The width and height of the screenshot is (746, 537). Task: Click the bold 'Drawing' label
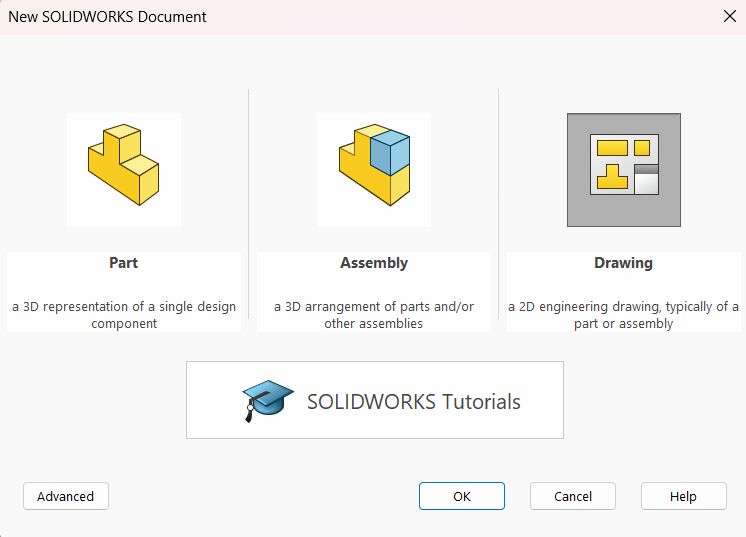click(623, 263)
